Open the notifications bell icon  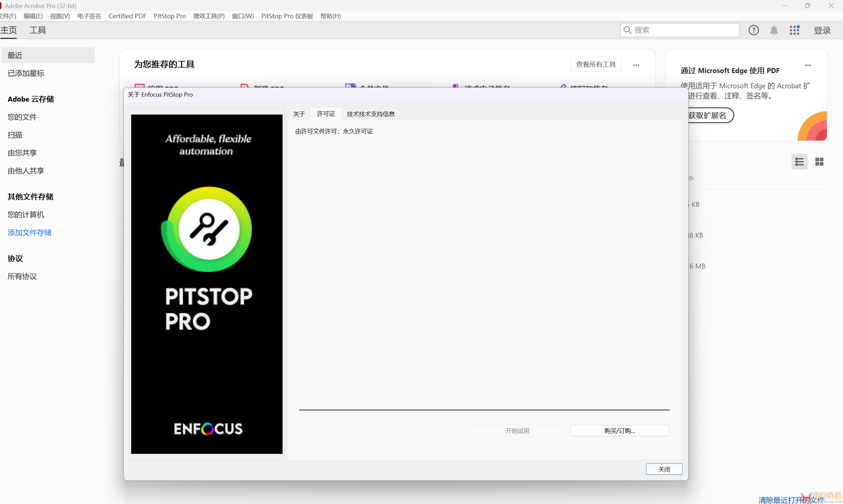(x=774, y=30)
